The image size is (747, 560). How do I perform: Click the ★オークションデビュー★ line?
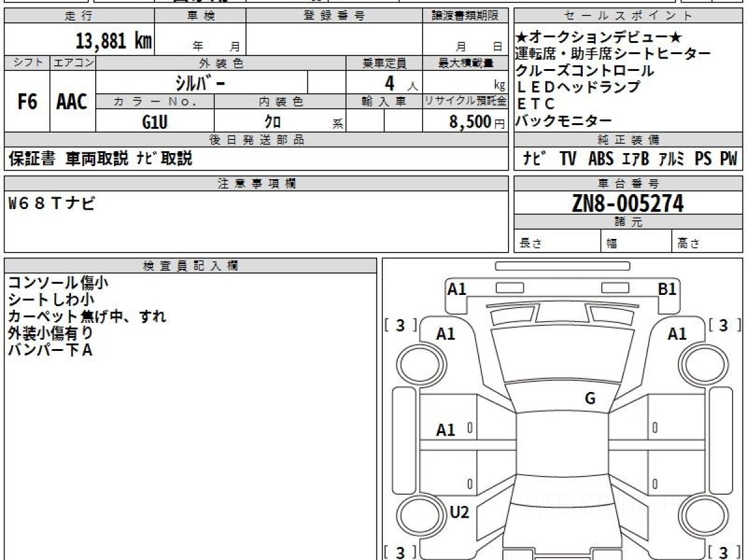click(x=599, y=37)
